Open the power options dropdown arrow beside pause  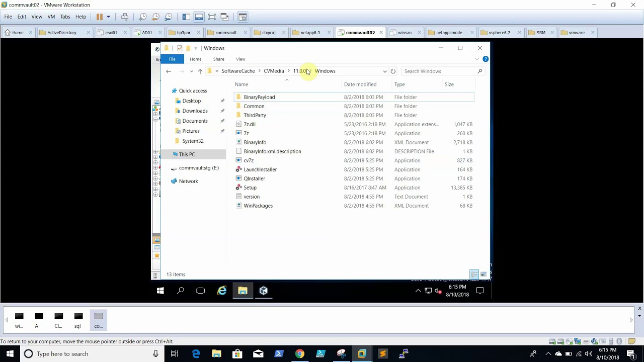108,17
